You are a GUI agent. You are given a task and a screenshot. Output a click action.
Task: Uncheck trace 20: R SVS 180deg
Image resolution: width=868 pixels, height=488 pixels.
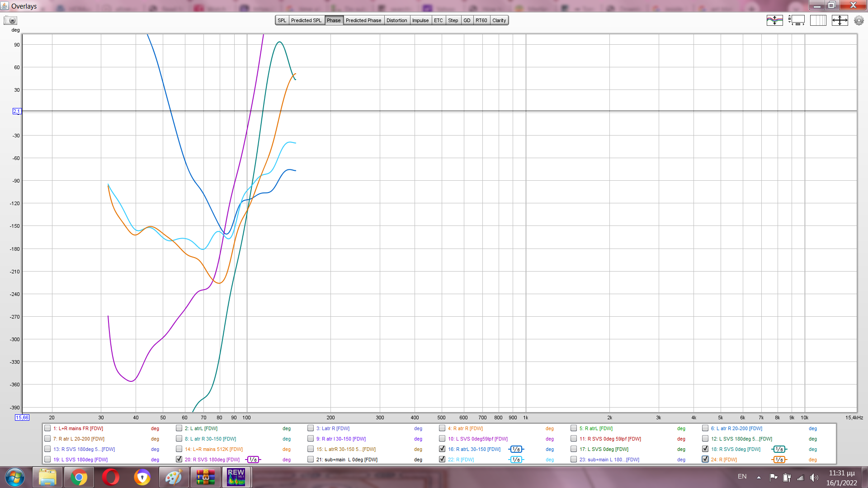(x=179, y=459)
